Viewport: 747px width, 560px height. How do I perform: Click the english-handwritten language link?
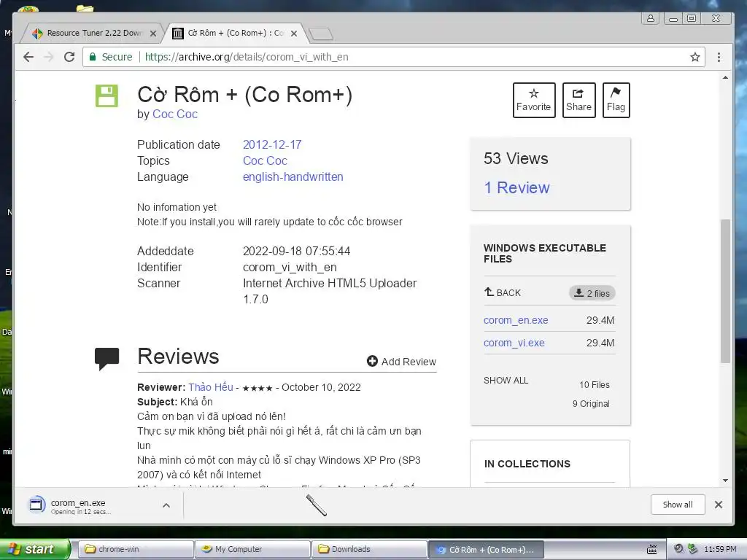click(293, 177)
